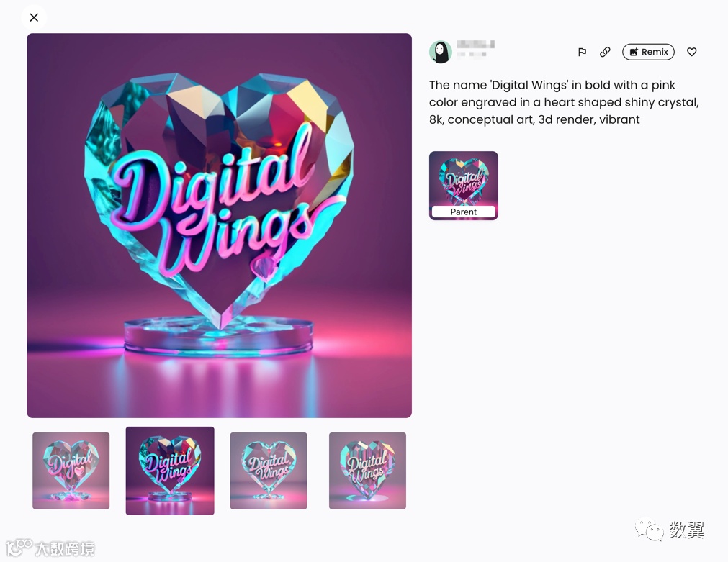The height and width of the screenshot is (562, 728).
Task: Copy the link with chain icon
Action: [x=604, y=52]
